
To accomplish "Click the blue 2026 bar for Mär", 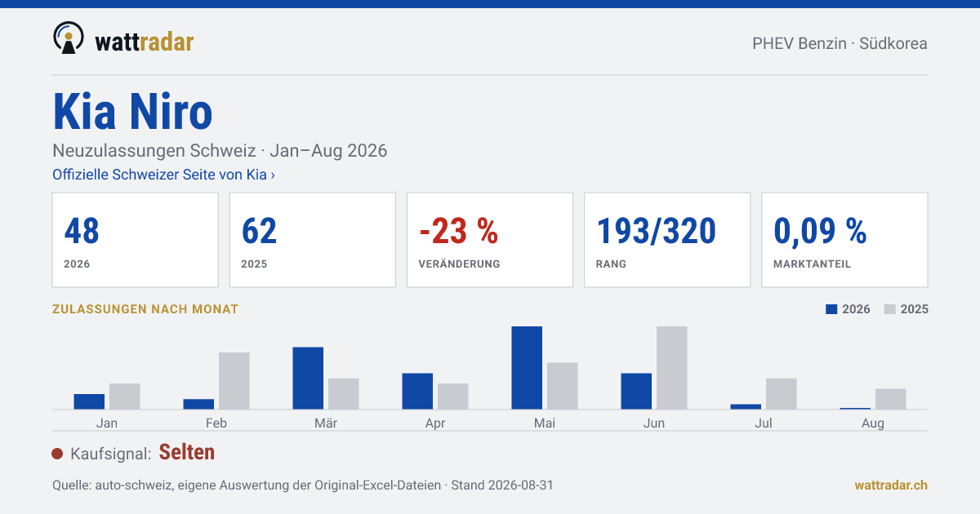I will tap(308, 379).
